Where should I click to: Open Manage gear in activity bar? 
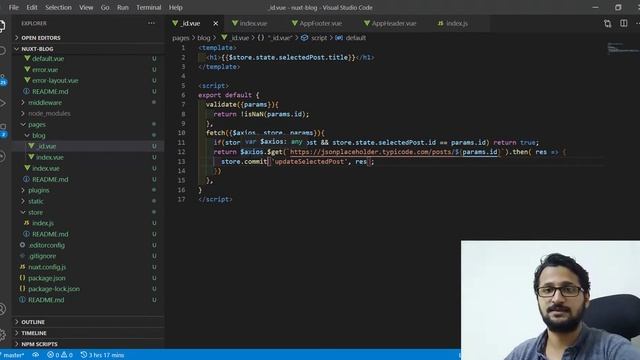2,335
